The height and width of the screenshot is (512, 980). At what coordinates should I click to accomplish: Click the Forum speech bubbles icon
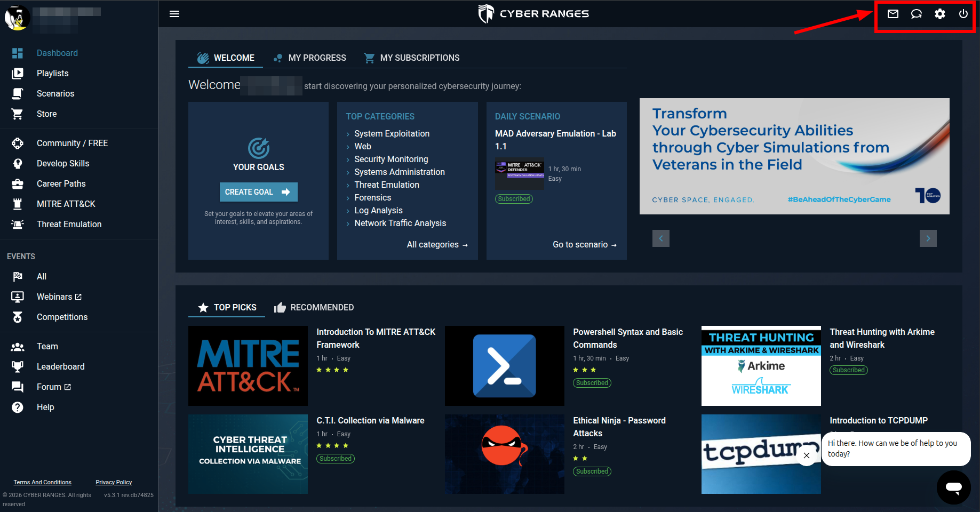(x=18, y=387)
